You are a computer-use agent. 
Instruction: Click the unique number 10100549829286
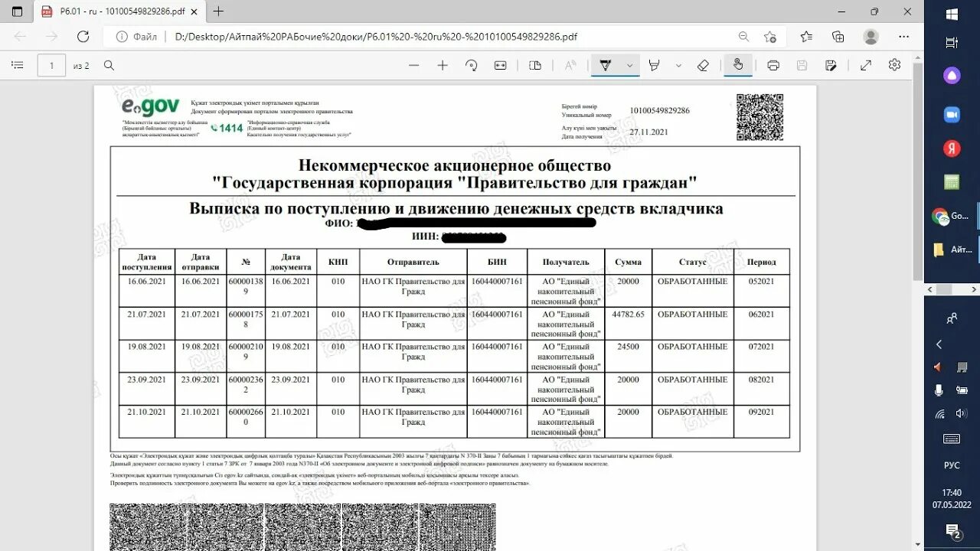click(x=659, y=110)
